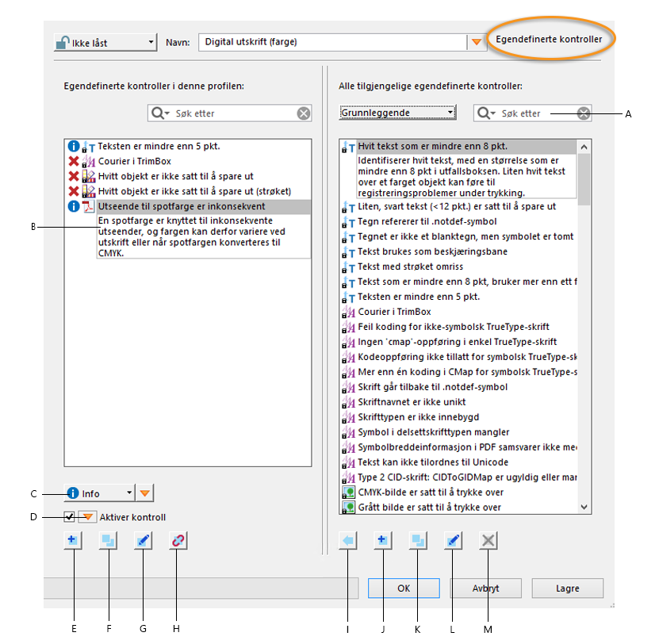This screenshot has width=659, height=644.
Task: Create new check with right panel plus icon
Action: (x=382, y=540)
